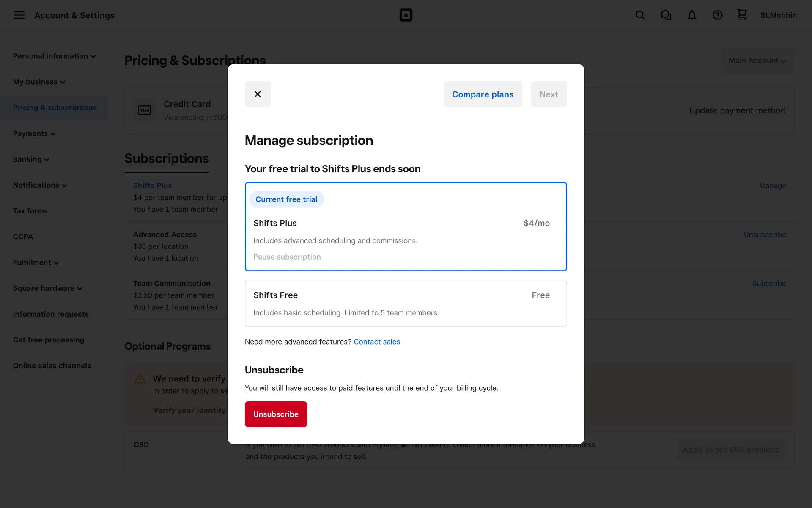Open the Compare plans button
The image size is (812, 508).
tap(483, 94)
